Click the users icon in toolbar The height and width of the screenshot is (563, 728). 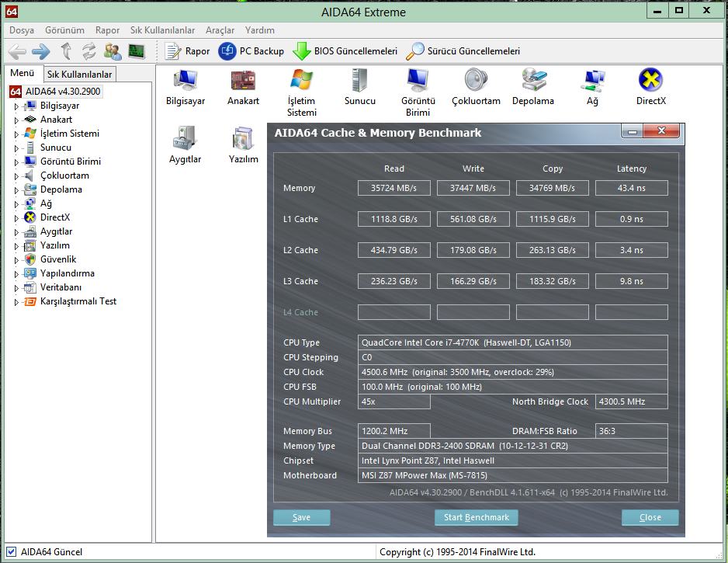pyautogui.click(x=113, y=51)
